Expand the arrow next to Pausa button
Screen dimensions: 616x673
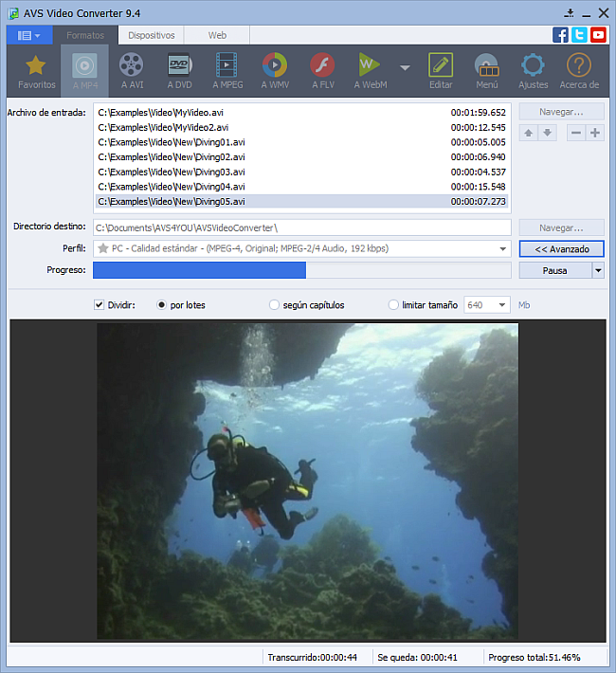(x=598, y=270)
